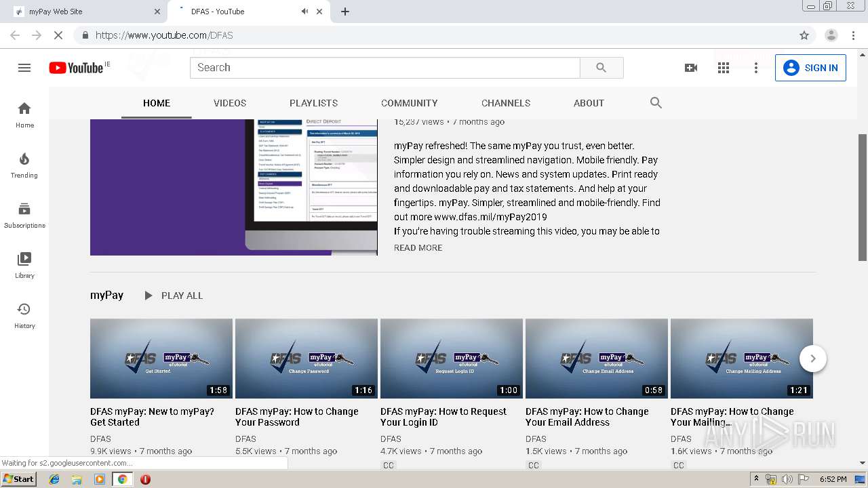Show next videos with carousel arrow
The width and height of the screenshot is (868, 488).
pyautogui.click(x=813, y=359)
